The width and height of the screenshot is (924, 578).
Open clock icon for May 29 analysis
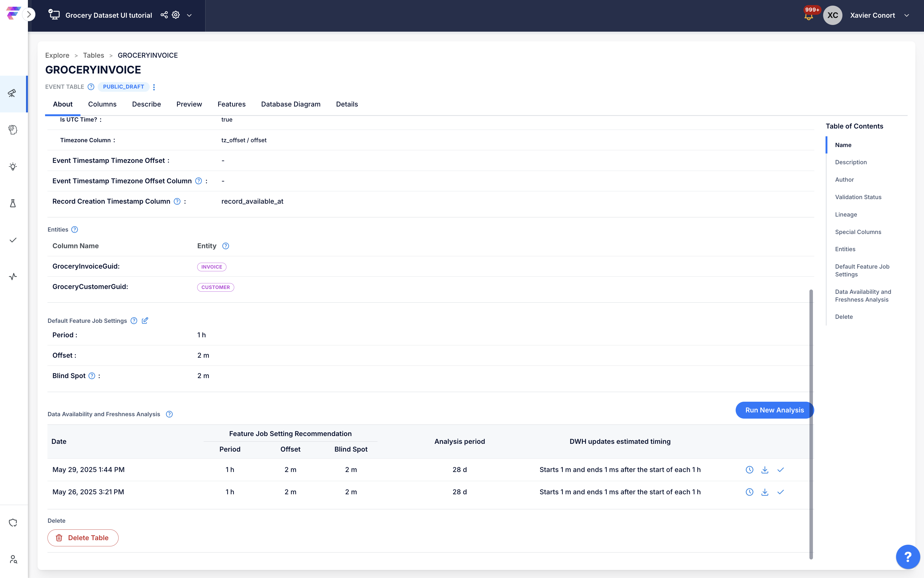coord(749,469)
